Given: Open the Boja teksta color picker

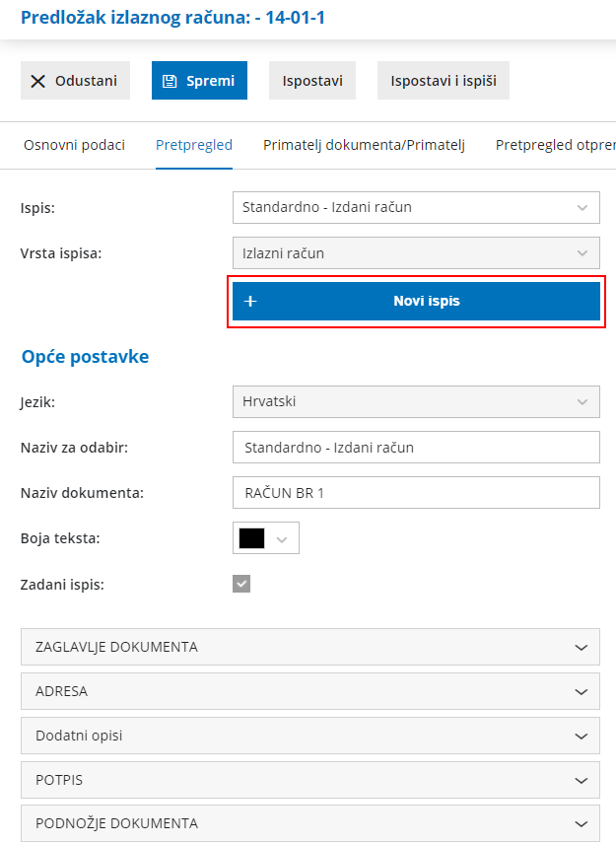Looking at the screenshot, I should click(x=265, y=538).
